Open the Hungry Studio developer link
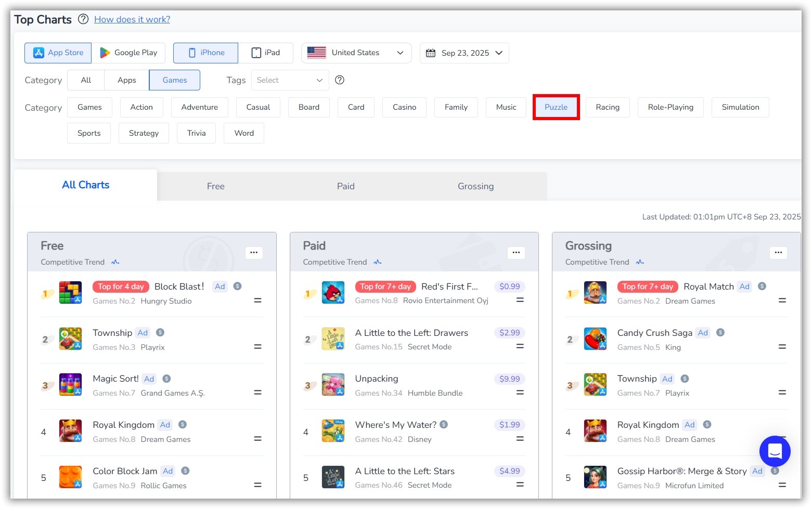This screenshot has width=812, height=509. [166, 301]
